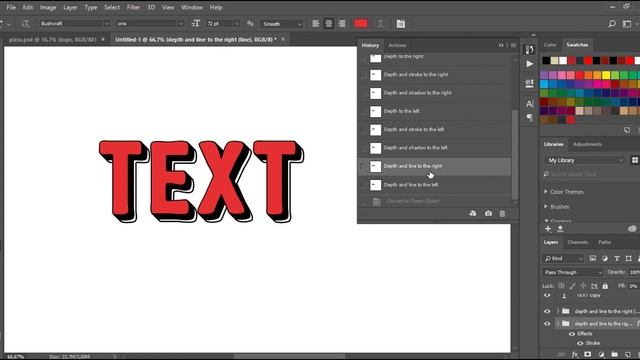Switch to Actions tab
The image size is (640, 360).
(x=397, y=45)
